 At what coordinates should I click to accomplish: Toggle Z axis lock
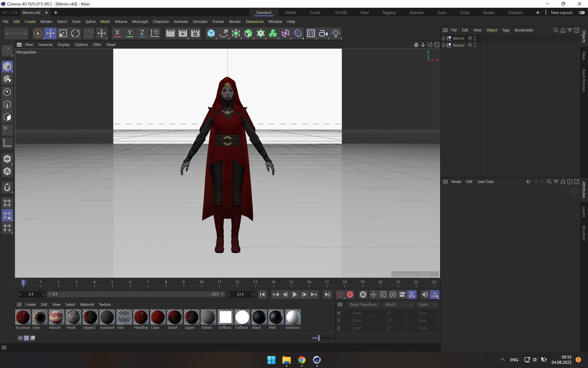click(142, 33)
